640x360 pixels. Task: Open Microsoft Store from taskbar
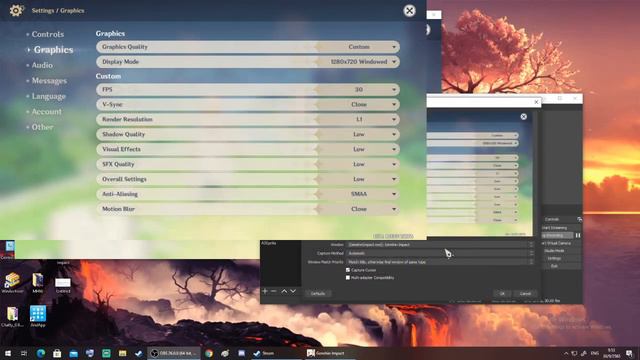tap(57, 353)
